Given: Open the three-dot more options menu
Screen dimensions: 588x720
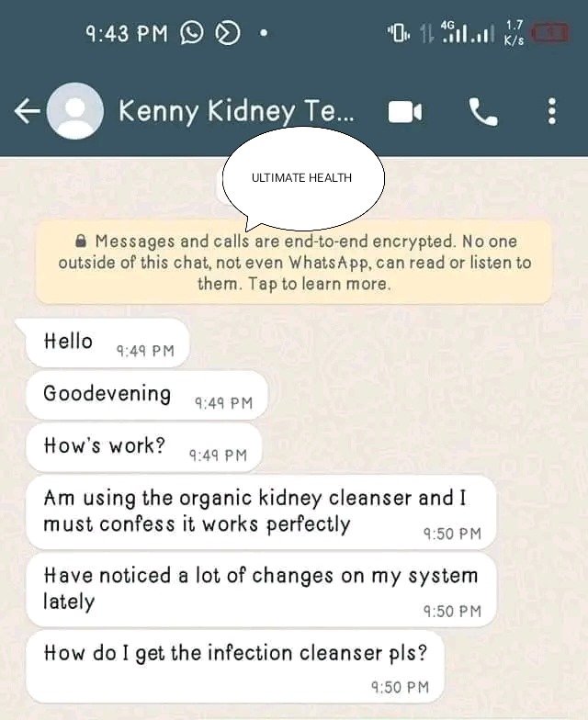Looking at the screenshot, I should [552, 111].
